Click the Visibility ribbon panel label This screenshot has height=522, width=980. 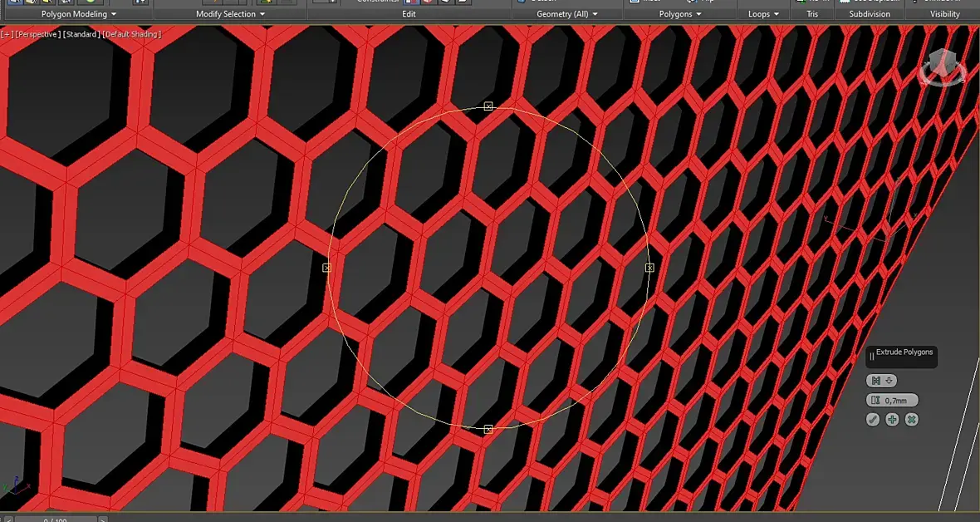945,14
